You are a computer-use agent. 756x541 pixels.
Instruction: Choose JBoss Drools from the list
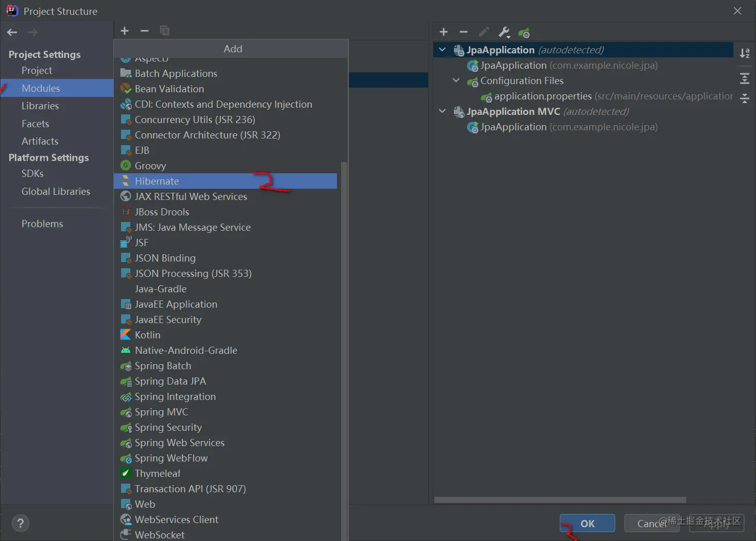click(x=225, y=212)
